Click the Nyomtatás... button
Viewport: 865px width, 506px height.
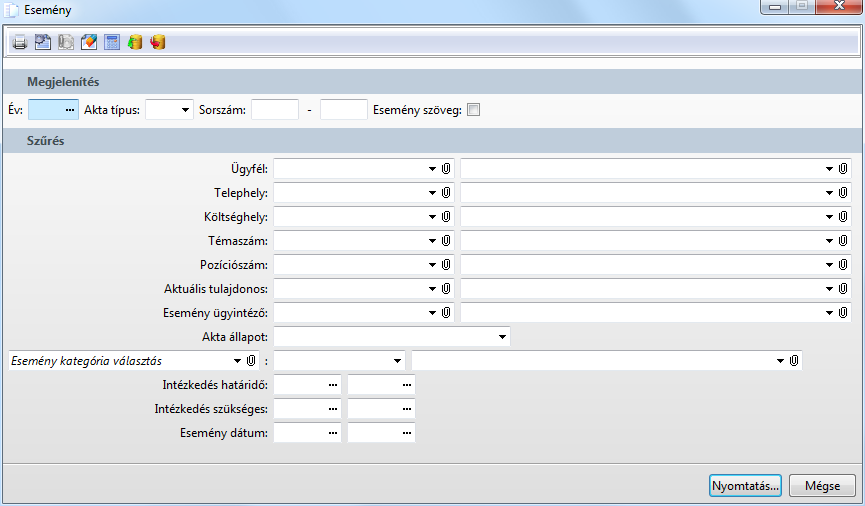(745, 486)
